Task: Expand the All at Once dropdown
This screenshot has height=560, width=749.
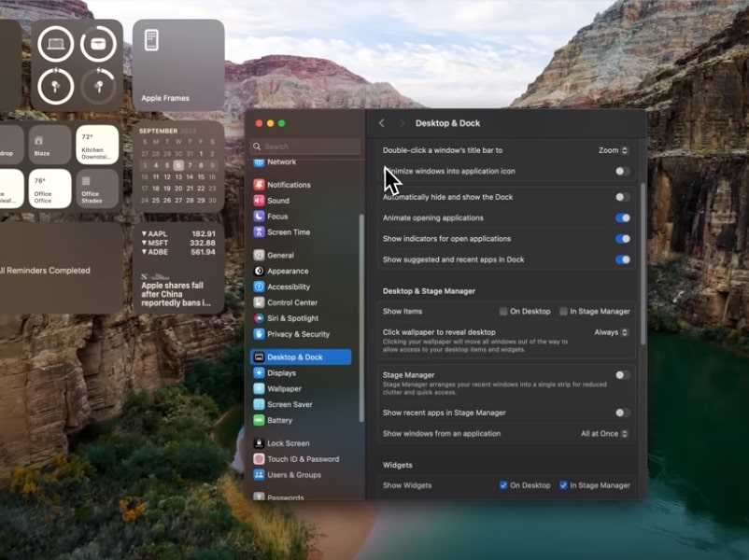Action: pos(604,433)
